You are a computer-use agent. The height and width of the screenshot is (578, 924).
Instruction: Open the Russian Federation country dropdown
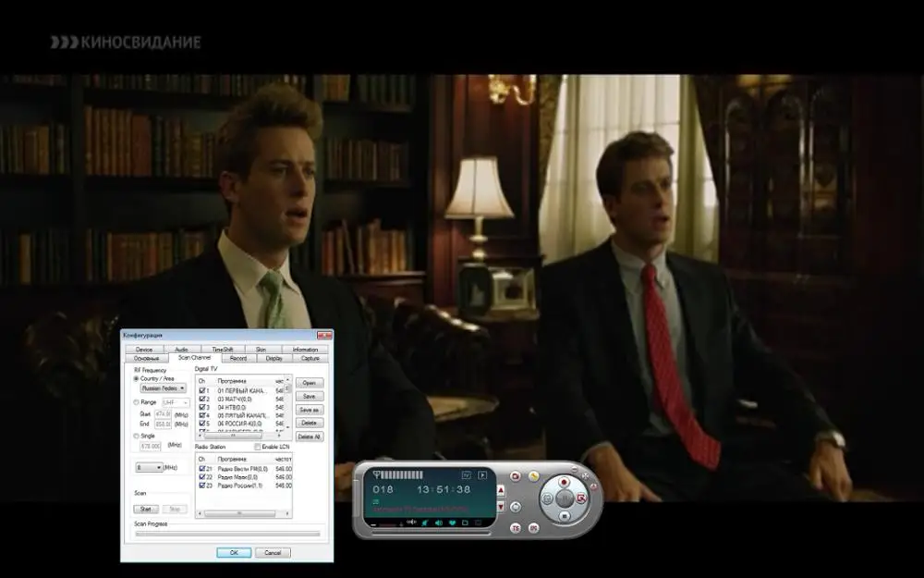[x=164, y=388]
